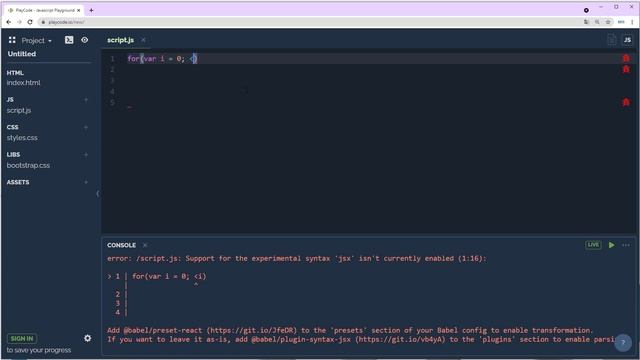Screen dimensions: 640x360
Task: Toggle LIVE mode in the console
Action: tap(593, 245)
